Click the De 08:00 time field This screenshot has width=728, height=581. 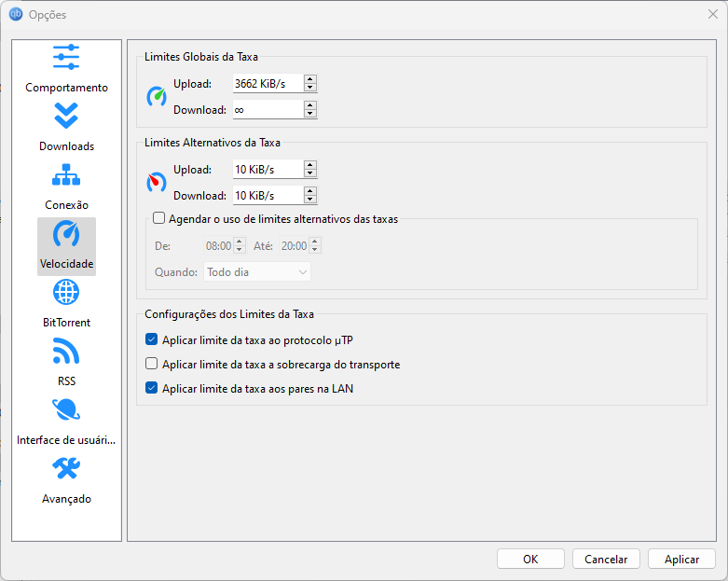(219, 245)
